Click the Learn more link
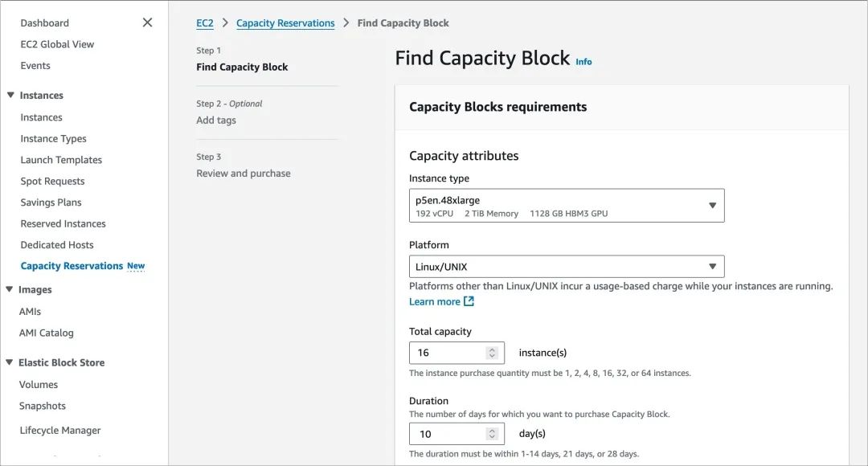The width and height of the screenshot is (868, 466). coord(435,302)
